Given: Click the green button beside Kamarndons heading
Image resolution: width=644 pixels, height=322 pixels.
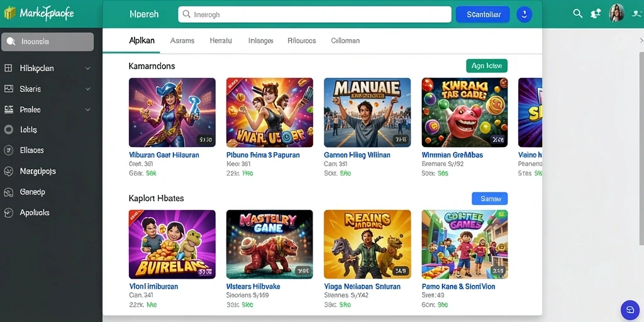Looking at the screenshot, I should (x=487, y=65).
